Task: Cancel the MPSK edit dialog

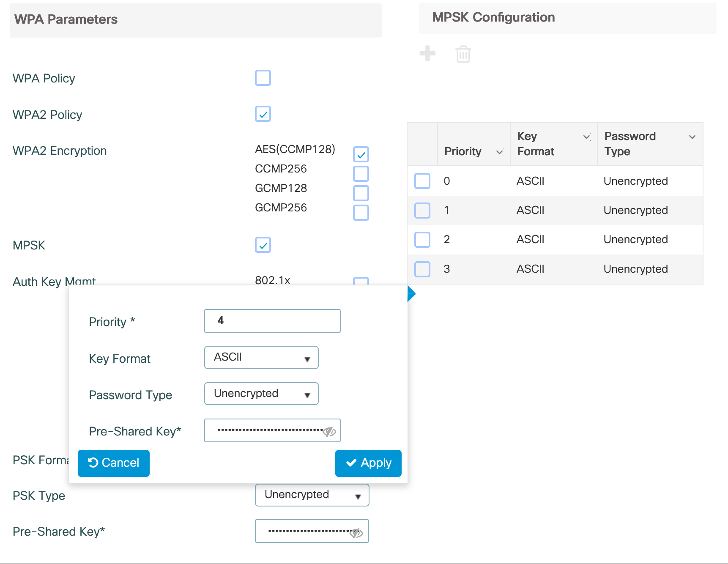Action: pyautogui.click(x=113, y=463)
